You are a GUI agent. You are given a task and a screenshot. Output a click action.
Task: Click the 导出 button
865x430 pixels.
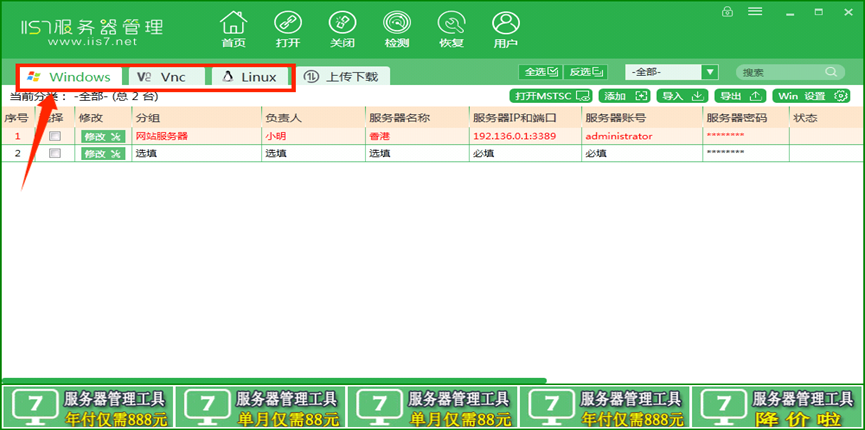click(x=740, y=96)
